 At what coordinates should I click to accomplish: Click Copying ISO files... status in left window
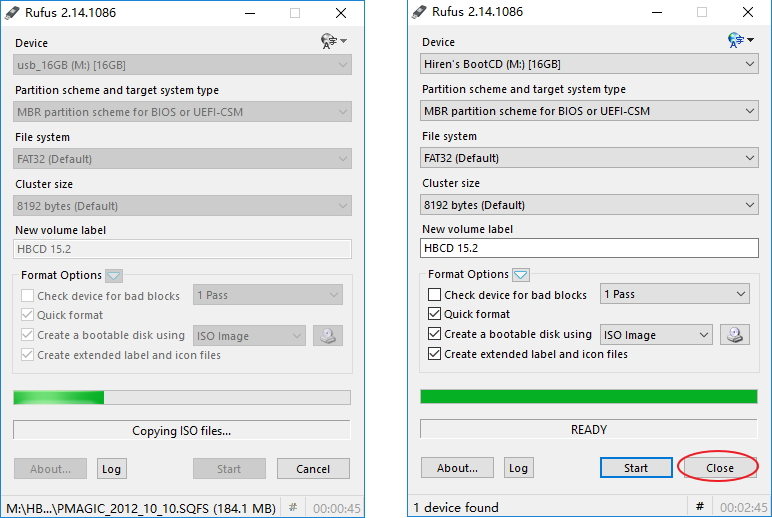pos(182,431)
